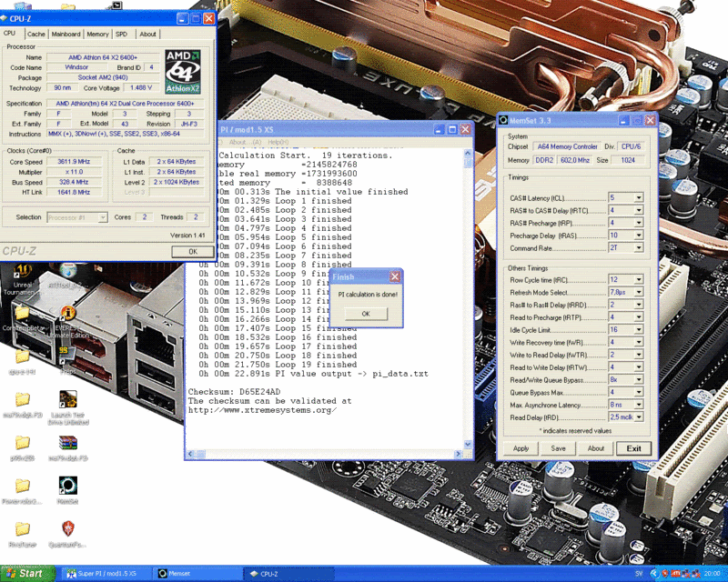Open the Row Cycle time (tRC) dropdown
This screenshot has height=582, width=728.
point(639,280)
